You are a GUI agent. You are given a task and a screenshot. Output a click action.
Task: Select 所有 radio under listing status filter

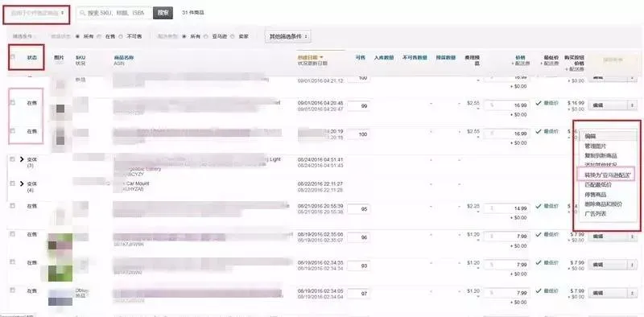click(77, 36)
